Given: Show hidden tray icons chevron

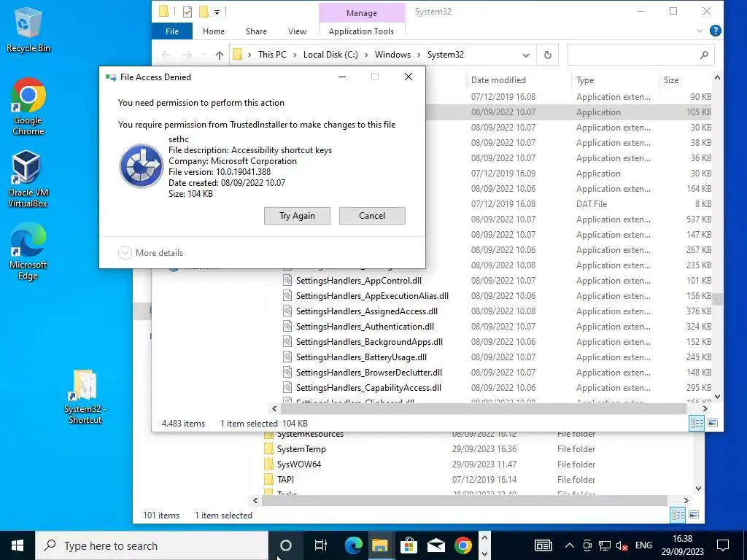Looking at the screenshot, I should click(x=569, y=545).
